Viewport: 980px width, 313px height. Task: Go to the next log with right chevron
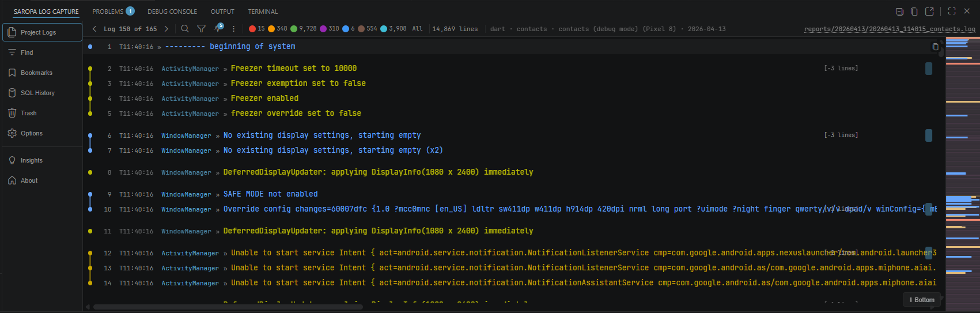pyautogui.click(x=167, y=29)
